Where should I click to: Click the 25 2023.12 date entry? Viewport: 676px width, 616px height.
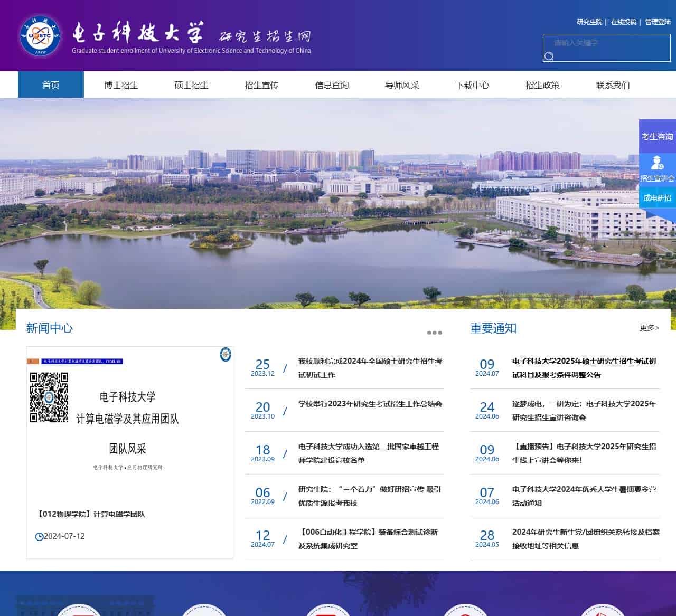(x=262, y=368)
